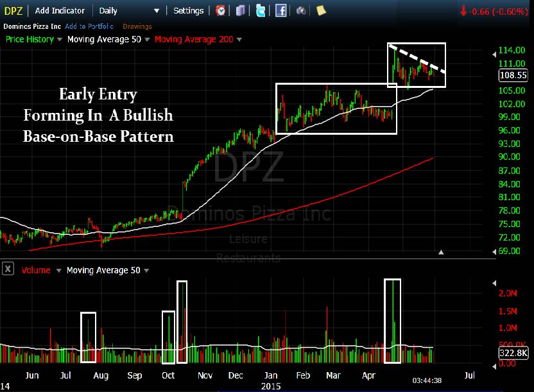
Task: Open the Drawings link
Action: (137, 26)
